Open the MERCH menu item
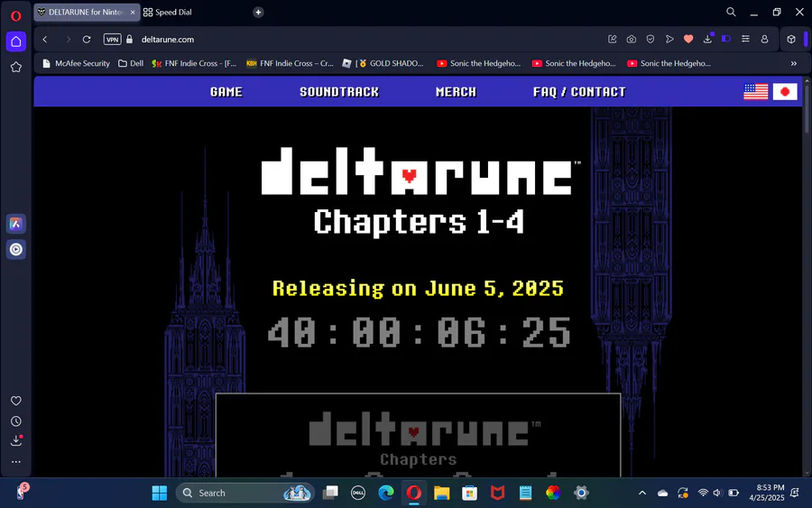 pyautogui.click(x=456, y=92)
